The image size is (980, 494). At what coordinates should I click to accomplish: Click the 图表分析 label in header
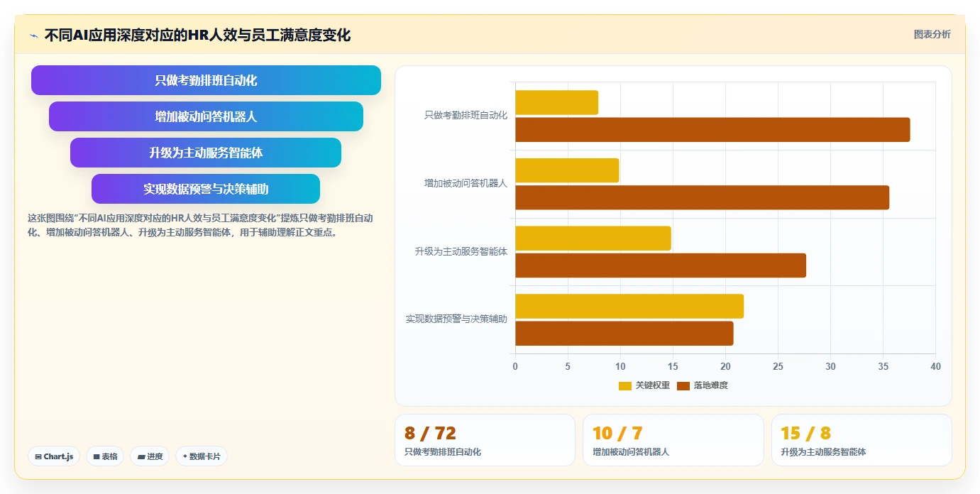pos(932,34)
